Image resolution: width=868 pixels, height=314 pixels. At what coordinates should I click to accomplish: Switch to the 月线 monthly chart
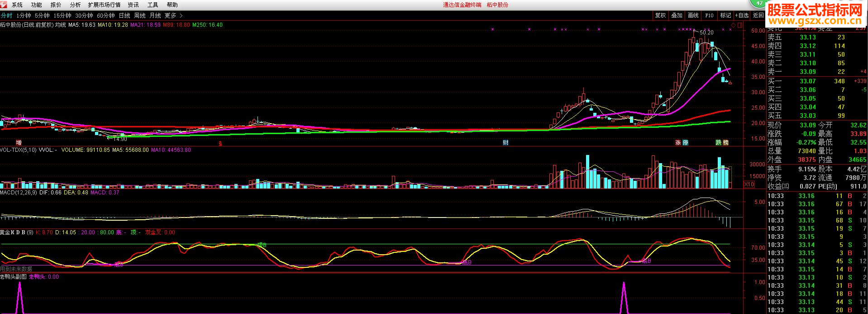(155, 16)
